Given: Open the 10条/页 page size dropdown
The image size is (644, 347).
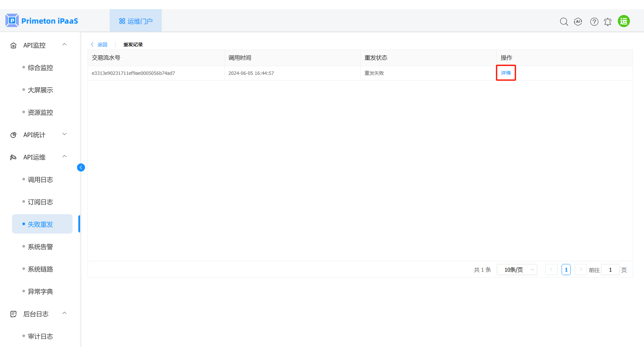Looking at the screenshot, I should [517, 270].
